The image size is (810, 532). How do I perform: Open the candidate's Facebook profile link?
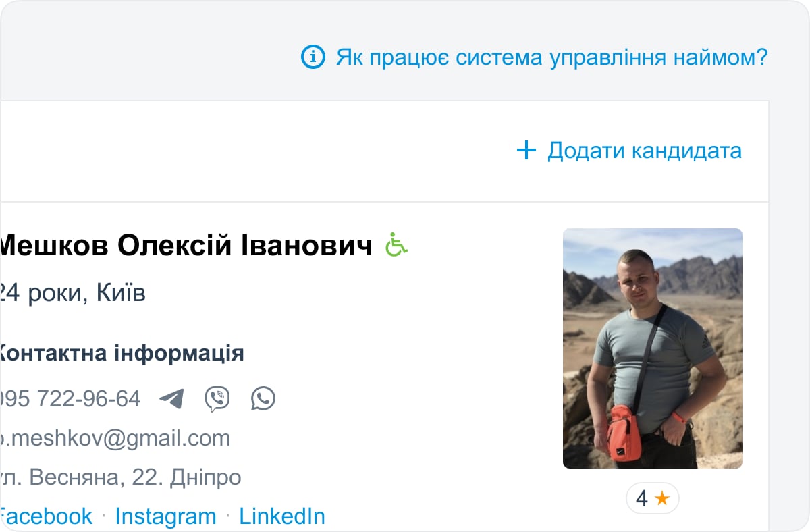(46, 516)
